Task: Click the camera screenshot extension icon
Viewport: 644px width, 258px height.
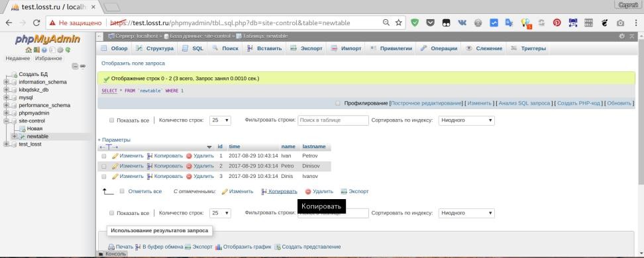Action: [621, 23]
